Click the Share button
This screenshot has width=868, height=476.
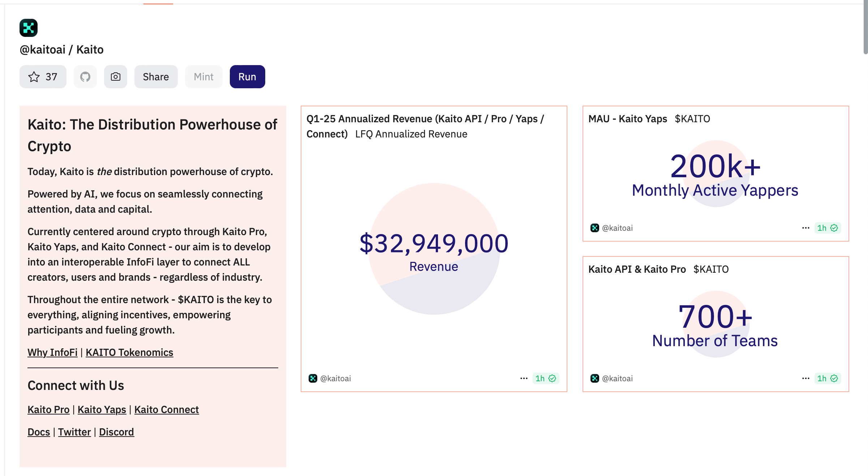click(x=156, y=77)
